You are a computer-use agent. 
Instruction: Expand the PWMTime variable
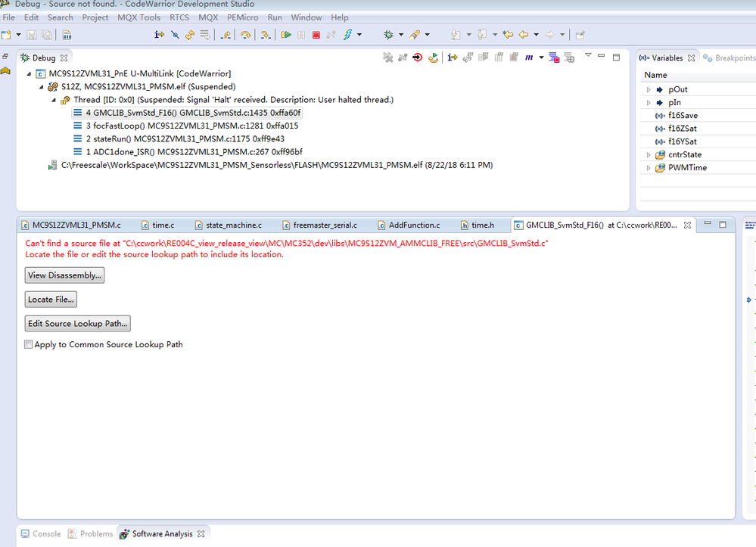click(x=648, y=168)
